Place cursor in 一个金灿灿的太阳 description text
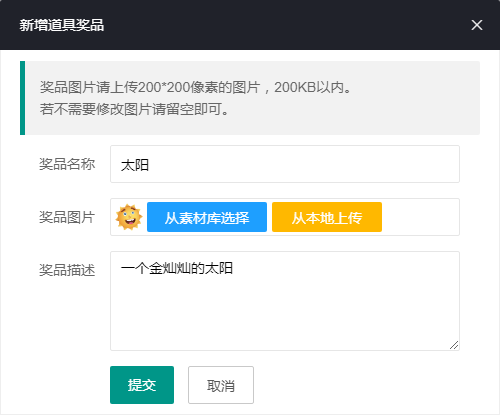Image resolution: width=500 pixels, height=415 pixels. click(x=177, y=268)
